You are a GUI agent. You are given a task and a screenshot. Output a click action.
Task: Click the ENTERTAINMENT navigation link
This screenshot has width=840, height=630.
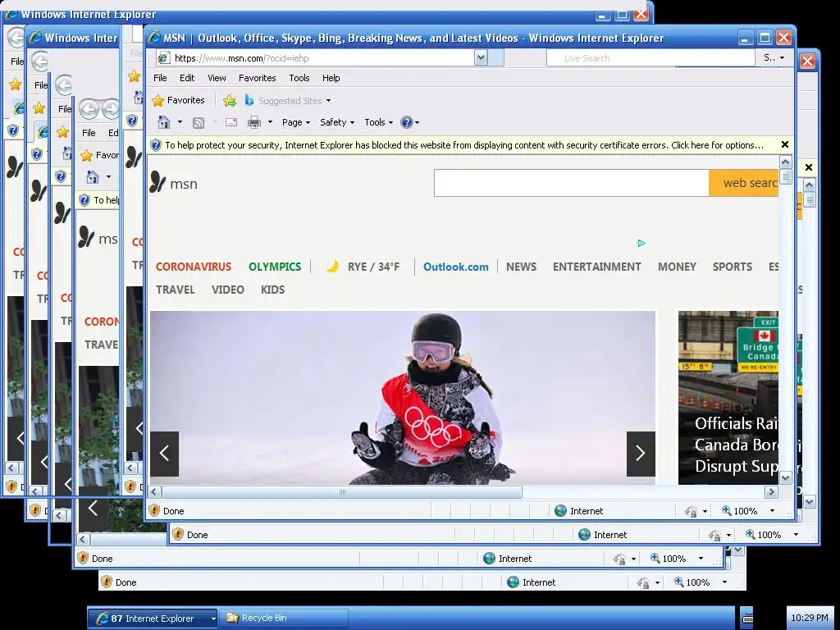pyautogui.click(x=597, y=267)
